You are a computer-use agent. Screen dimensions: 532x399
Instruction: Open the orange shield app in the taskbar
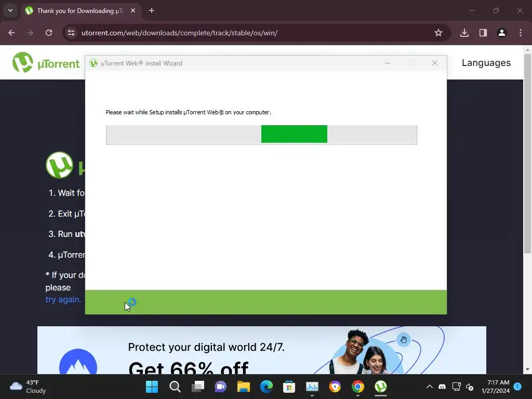335,387
